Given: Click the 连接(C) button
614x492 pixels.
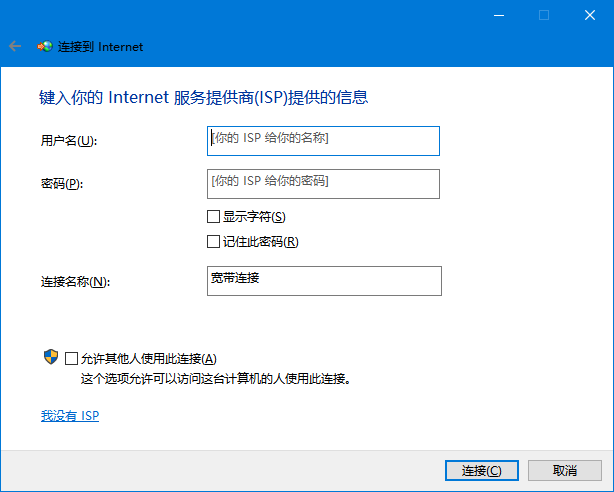Looking at the screenshot, I should [482, 470].
